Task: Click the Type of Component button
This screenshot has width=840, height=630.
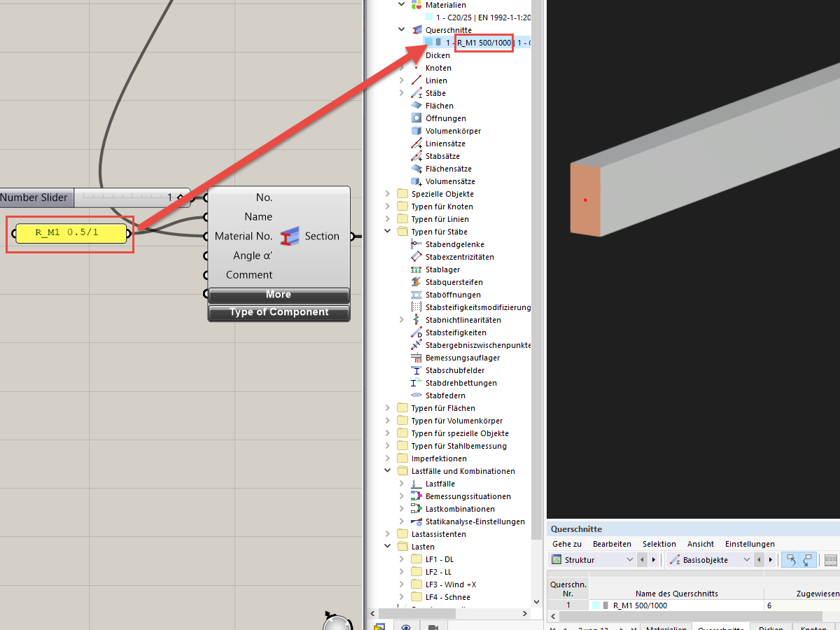Action: [279, 313]
